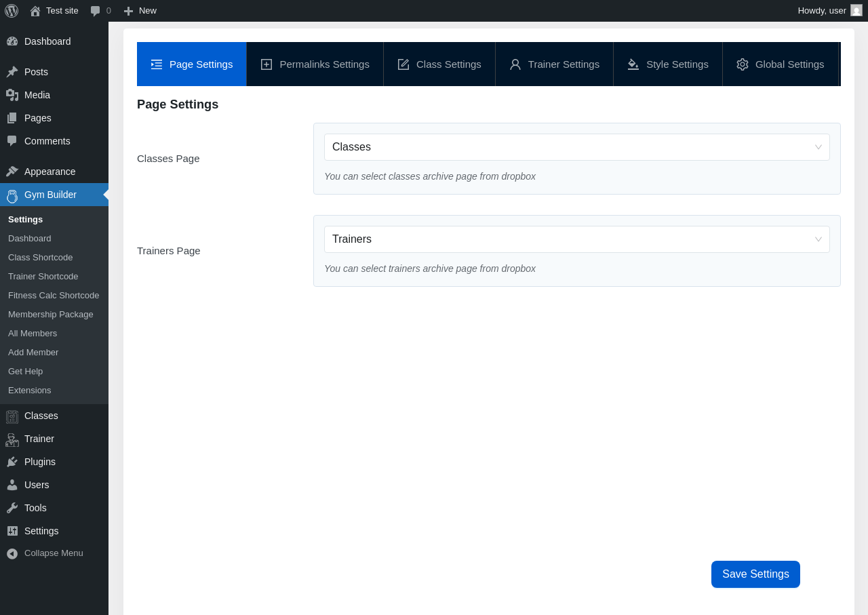Screen dimensions: 868x615
Task: Click the Collapse Menu arrow icon
Action: [12, 553]
